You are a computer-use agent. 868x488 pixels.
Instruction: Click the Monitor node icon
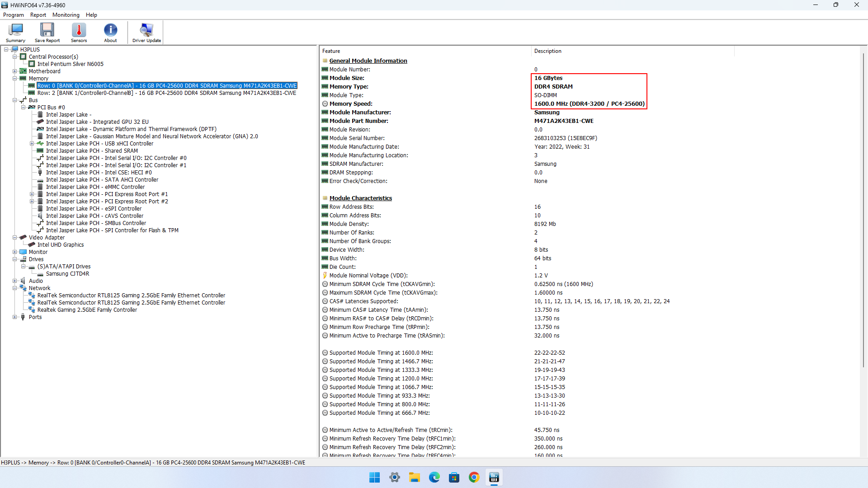coord(23,252)
